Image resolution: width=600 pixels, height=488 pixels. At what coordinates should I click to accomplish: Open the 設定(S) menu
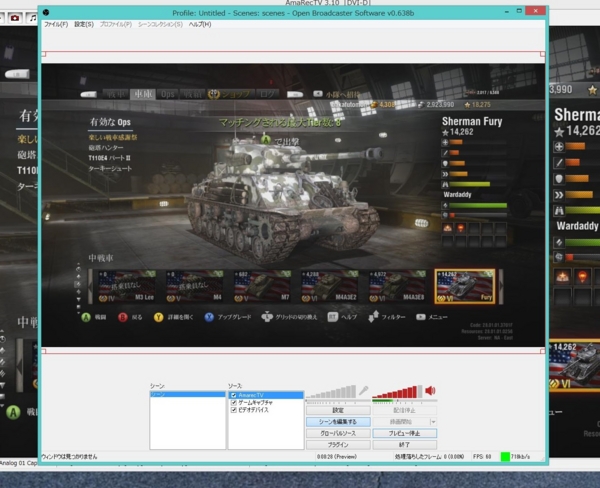point(84,24)
